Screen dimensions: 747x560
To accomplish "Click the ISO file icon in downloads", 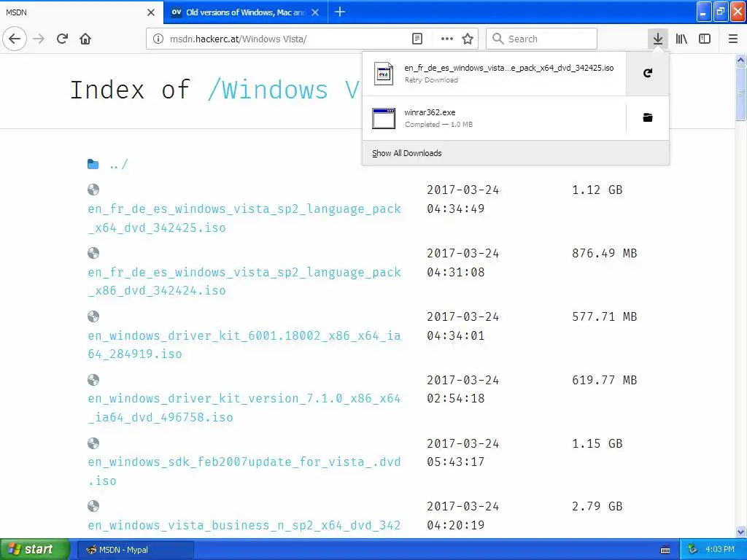I will coord(384,74).
